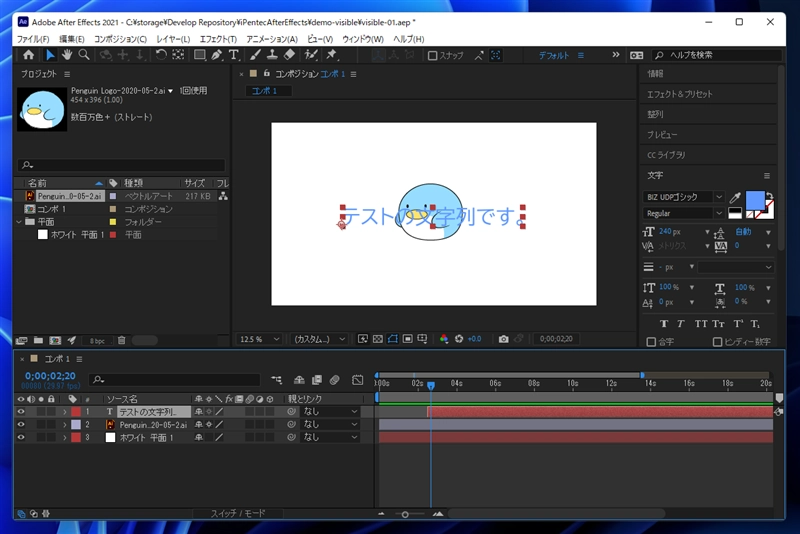Select the Eraser tool
The width and height of the screenshot is (800, 534).
click(x=289, y=55)
